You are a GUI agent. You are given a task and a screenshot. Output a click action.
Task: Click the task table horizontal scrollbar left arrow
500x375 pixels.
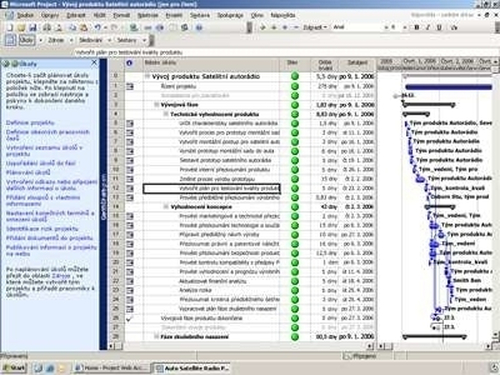pyautogui.click(x=111, y=347)
